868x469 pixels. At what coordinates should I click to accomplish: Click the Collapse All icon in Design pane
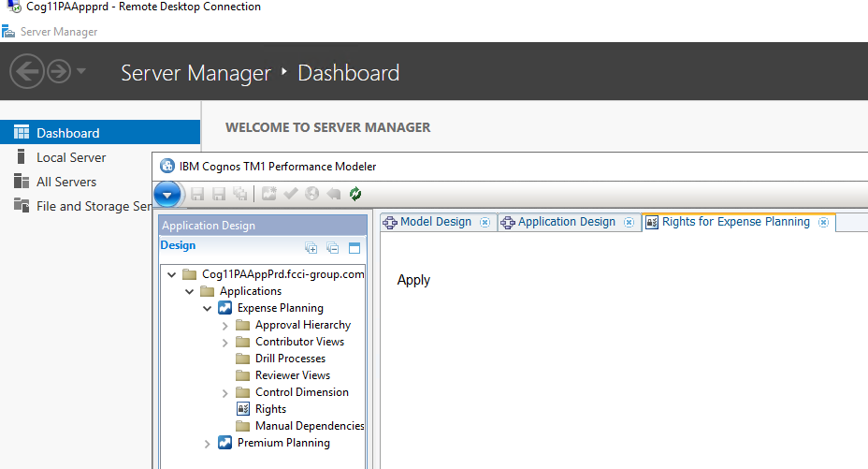[x=333, y=247]
